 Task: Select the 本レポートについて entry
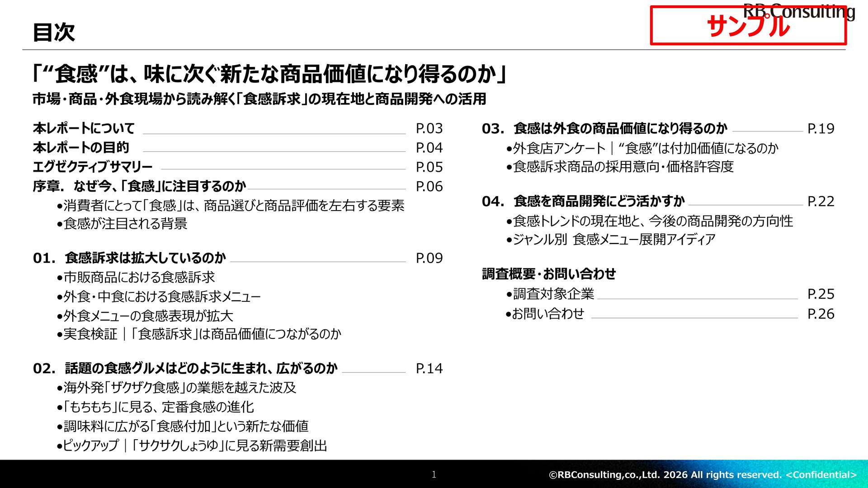click(x=84, y=128)
